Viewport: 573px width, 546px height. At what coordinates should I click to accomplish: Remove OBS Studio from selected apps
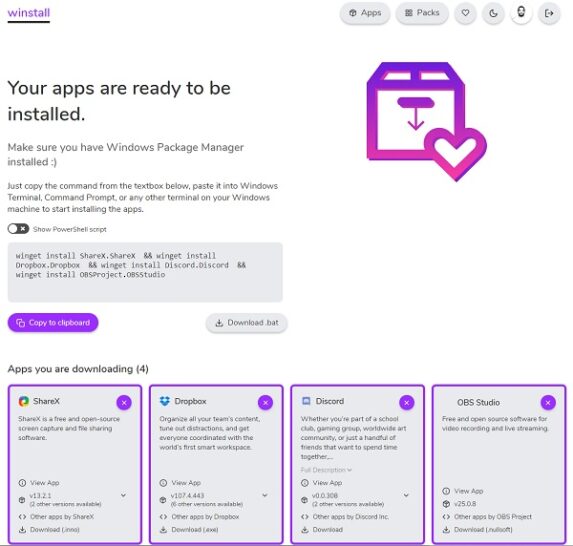pyautogui.click(x=548, y=403)
